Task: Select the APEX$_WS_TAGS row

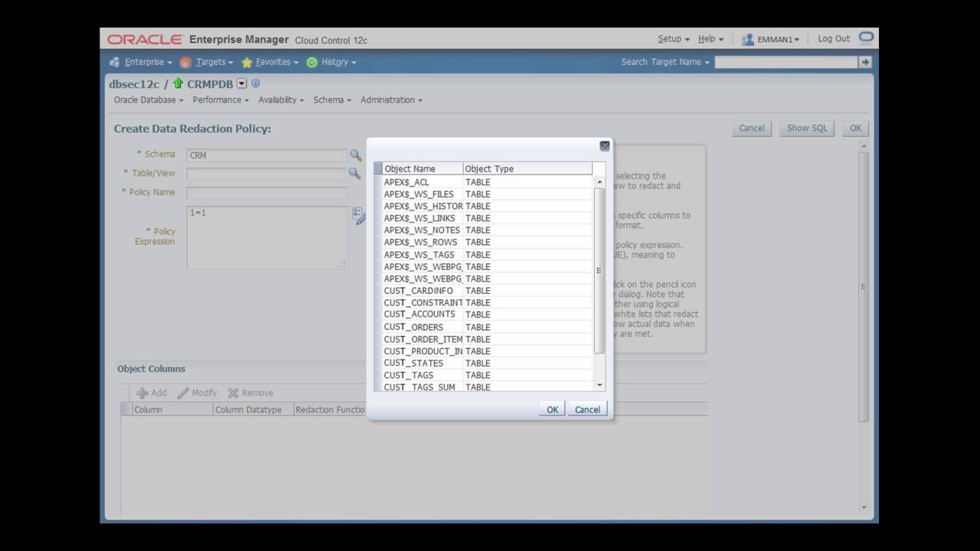Action: point(487,255)
